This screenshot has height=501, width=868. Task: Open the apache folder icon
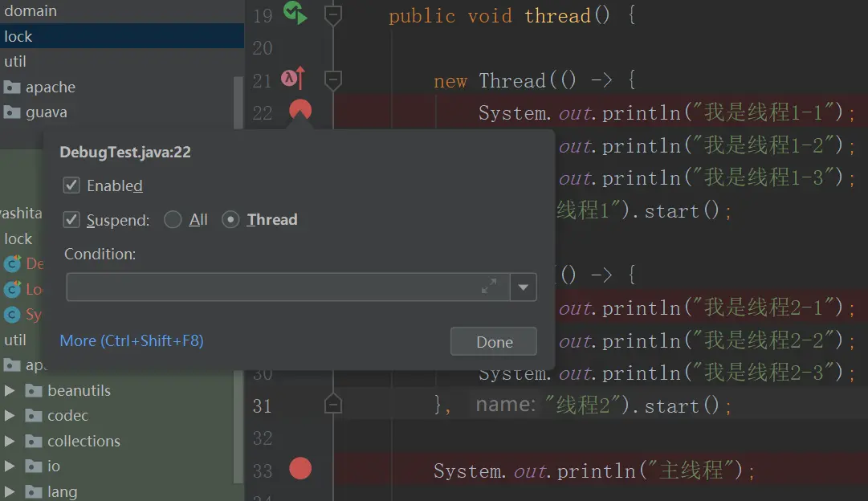12,87
